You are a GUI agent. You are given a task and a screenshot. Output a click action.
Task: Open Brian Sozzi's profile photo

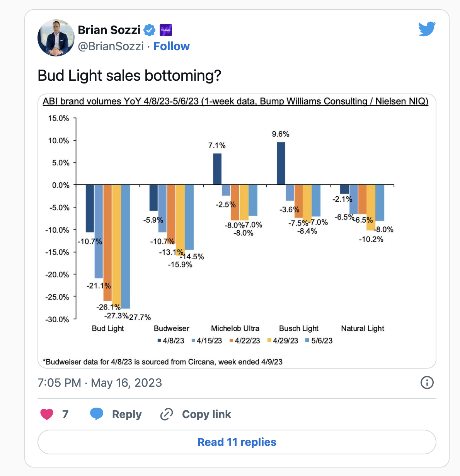(x=56, y=38)
